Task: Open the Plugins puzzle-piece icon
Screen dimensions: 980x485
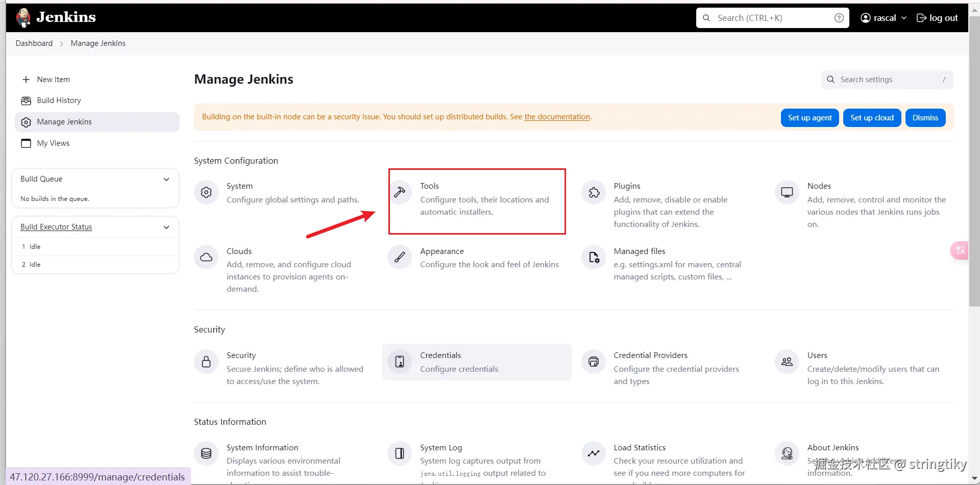Action: coord(594,192)
